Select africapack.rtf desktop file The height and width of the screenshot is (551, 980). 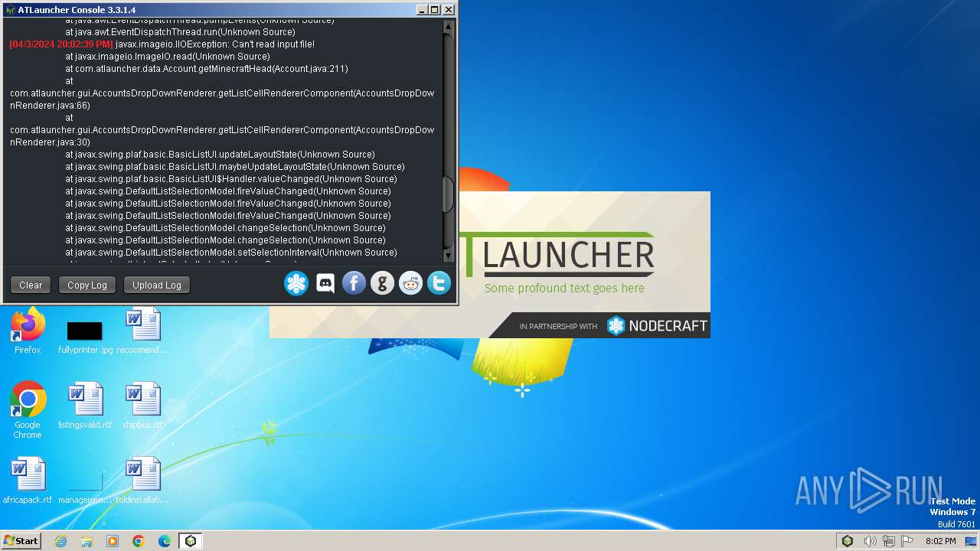pyautogui.click(x=28, y=481)
